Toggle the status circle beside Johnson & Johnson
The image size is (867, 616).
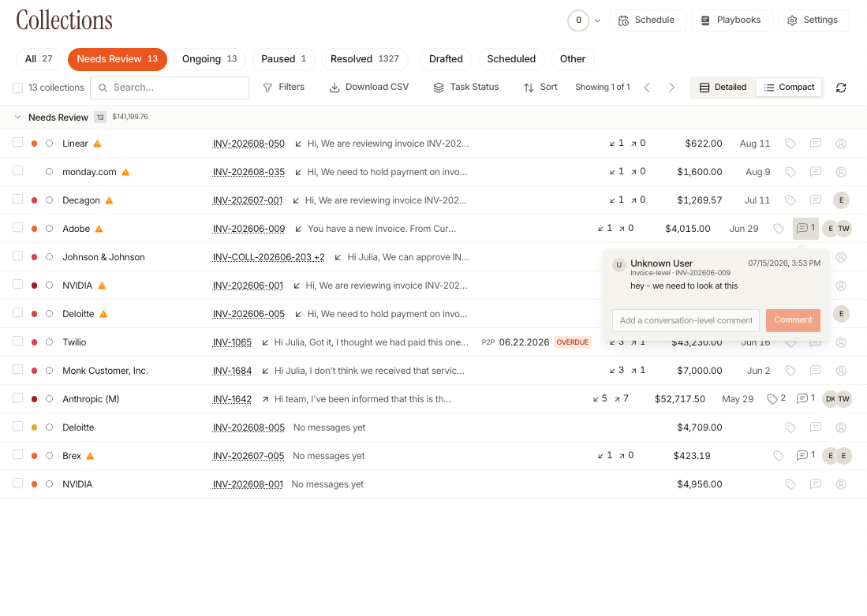49,257
